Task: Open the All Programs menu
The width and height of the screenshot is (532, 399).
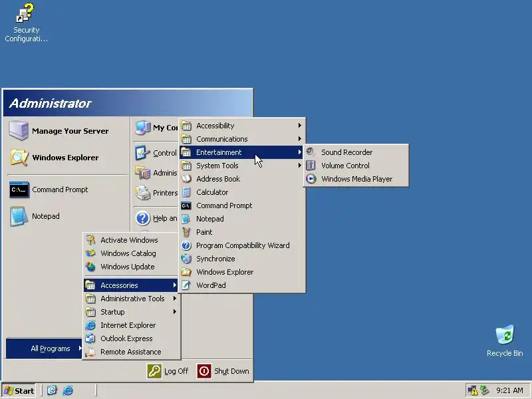Action: 44,348
